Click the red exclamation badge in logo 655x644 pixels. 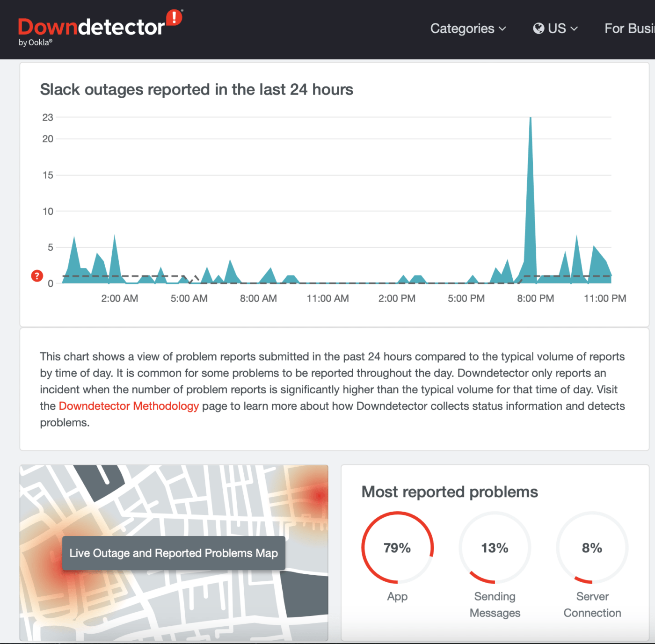click(174, 18)
